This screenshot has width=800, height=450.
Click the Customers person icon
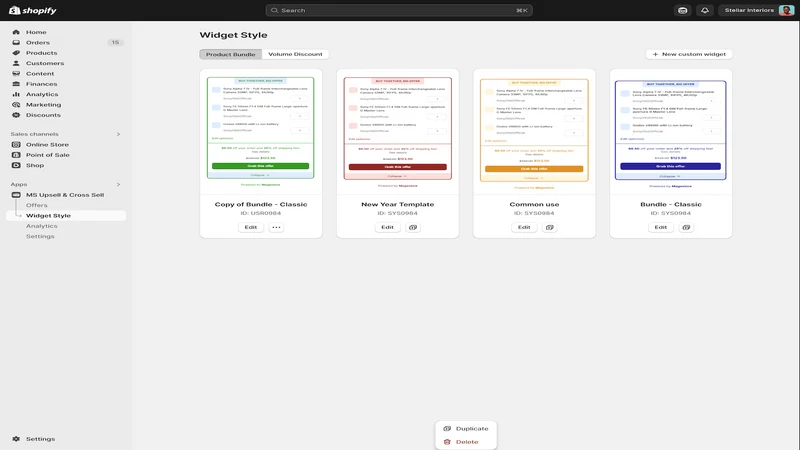coord(16,63)
